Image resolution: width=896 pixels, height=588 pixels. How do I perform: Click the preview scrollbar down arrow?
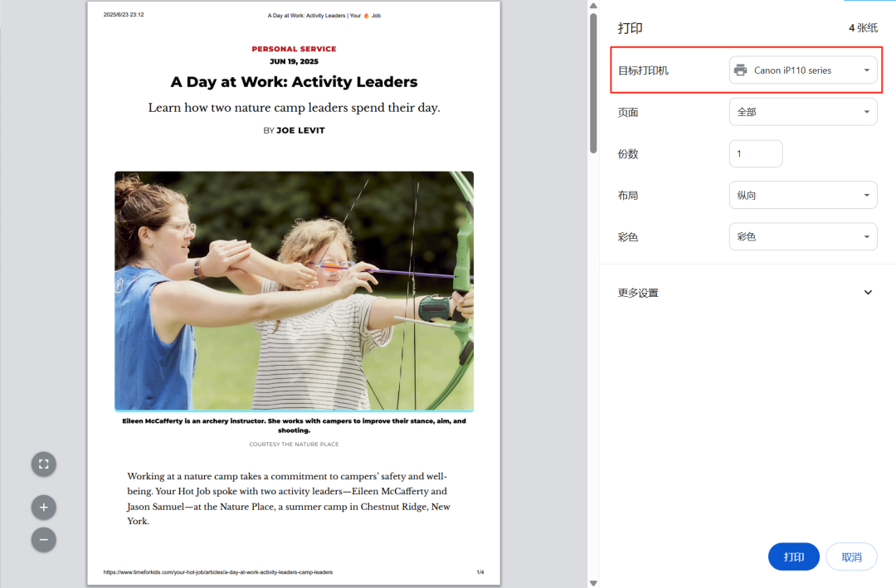click(x=593, y=583)
